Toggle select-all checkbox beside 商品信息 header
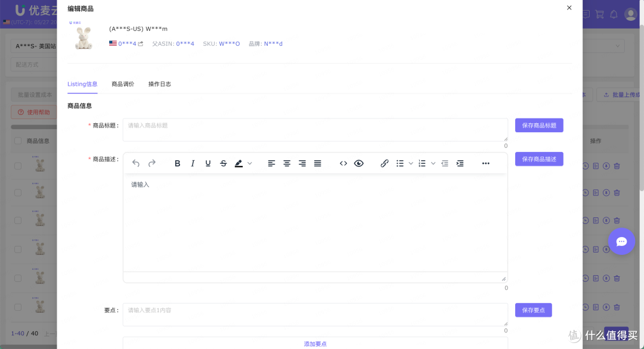This screenshot has width=644, height=349. (18, 141)
